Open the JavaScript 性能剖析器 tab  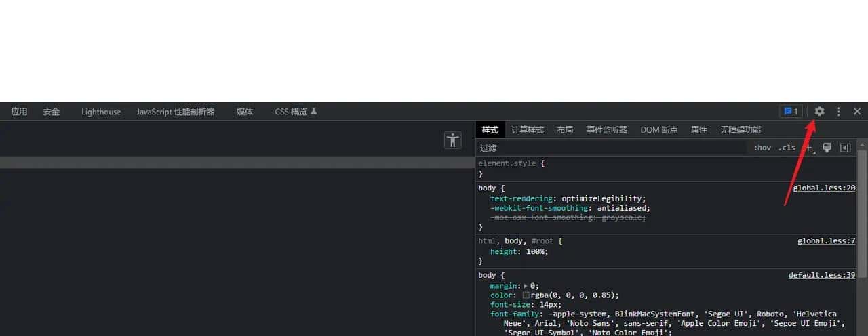tap(176, 112)
